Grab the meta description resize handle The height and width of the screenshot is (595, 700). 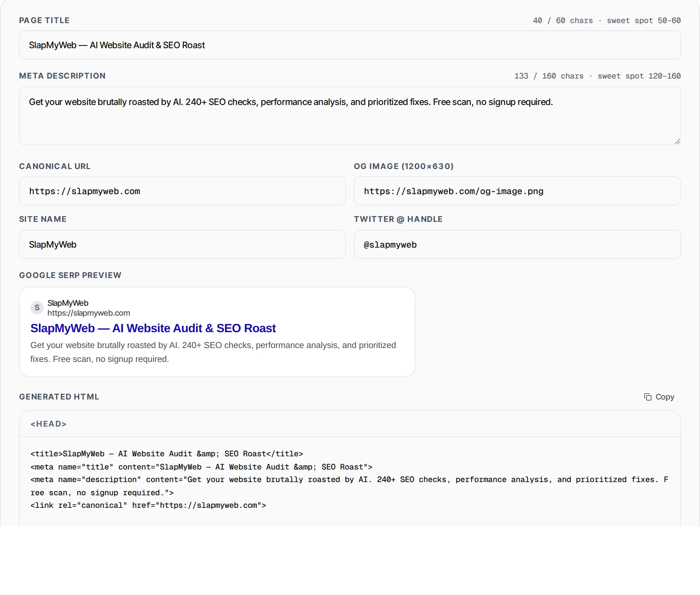[x=677, y=142]
